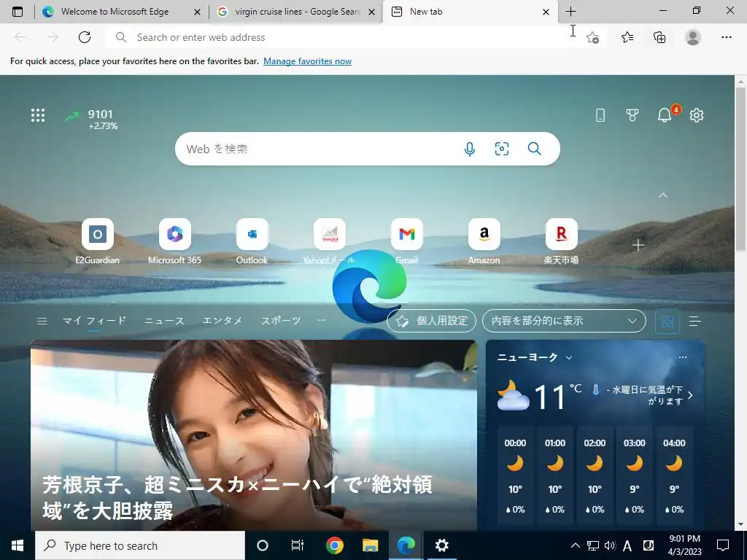Viewport: 747px width, 560px height.
Task: Open the weather card more options ellipsis
Action: pos(683,357)
